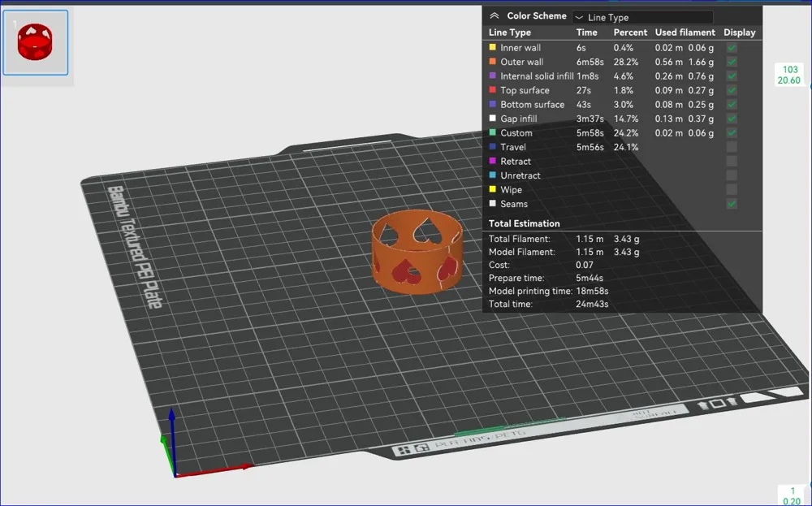Click the top layer slider handle showing 103
Image resolution: width=812 pixels, height=506 pixels.
tap(789, 75)
